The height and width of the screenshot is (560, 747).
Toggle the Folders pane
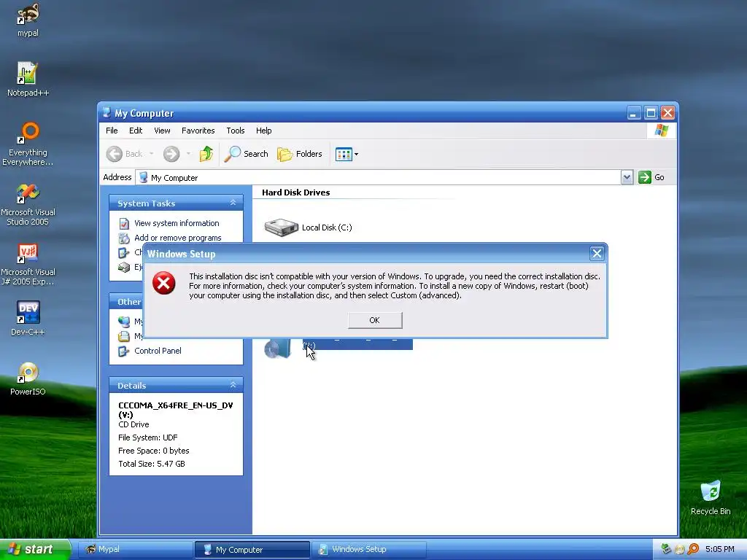(x=300, y=154)
